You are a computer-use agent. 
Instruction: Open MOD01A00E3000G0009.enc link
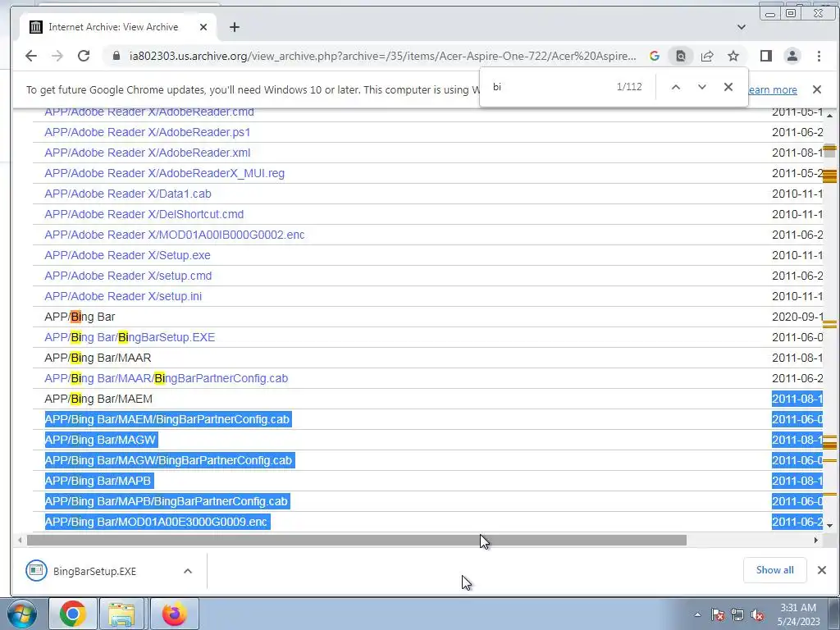pyautogui.click(x=156, y=522)
